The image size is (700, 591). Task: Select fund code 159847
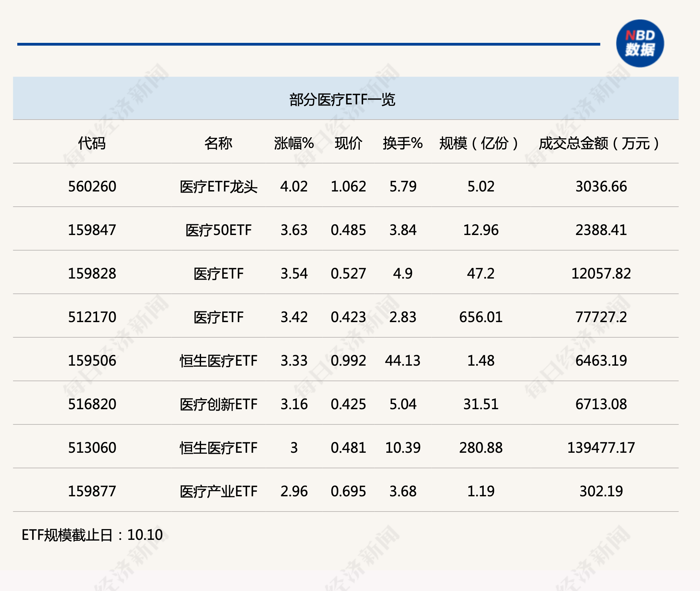point(92,230)
